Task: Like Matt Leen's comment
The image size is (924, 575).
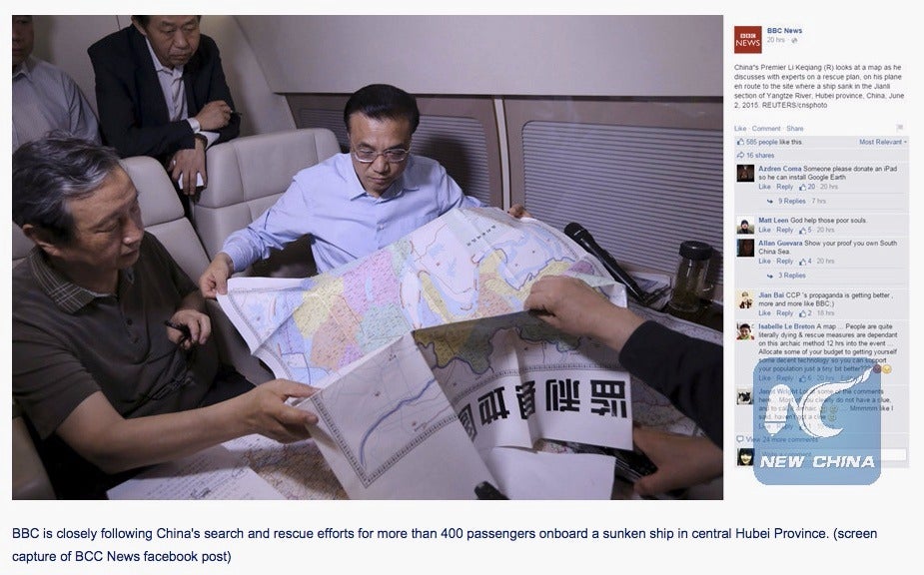Action: tap(764, 230)
